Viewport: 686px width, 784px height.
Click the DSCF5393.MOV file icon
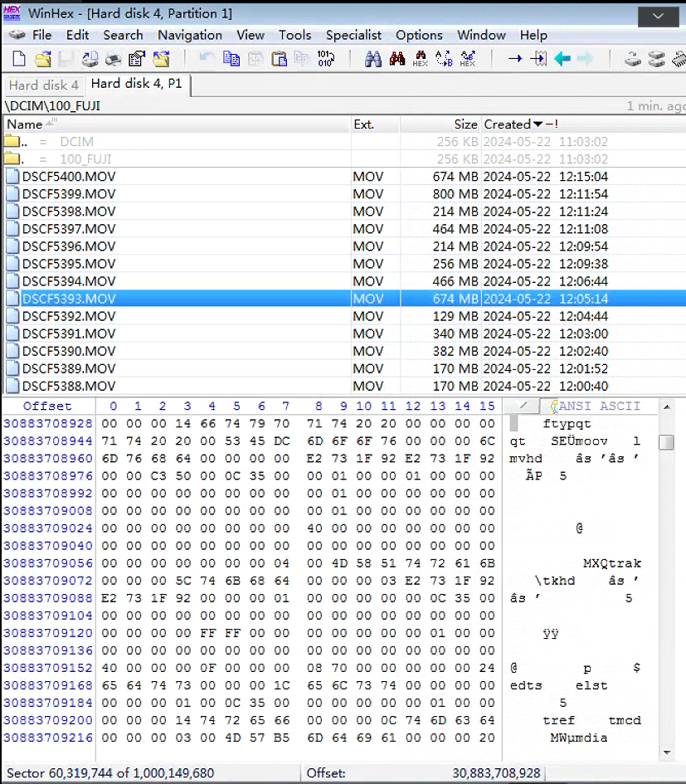tap(13, 299)
